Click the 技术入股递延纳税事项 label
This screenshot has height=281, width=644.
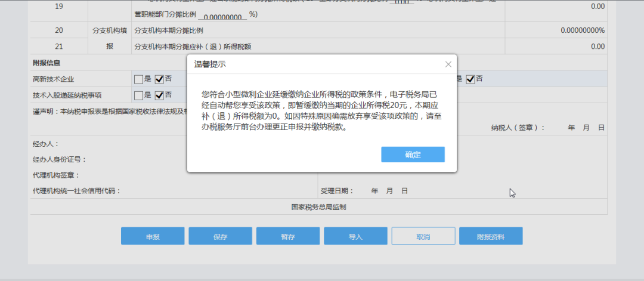(x=67, y=95)
